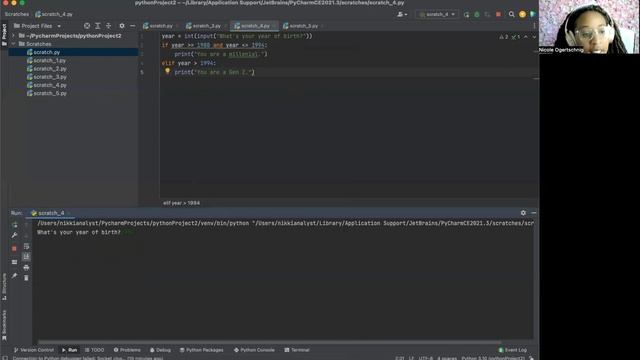Toggle the Project side stripe button

coord(4,34)
